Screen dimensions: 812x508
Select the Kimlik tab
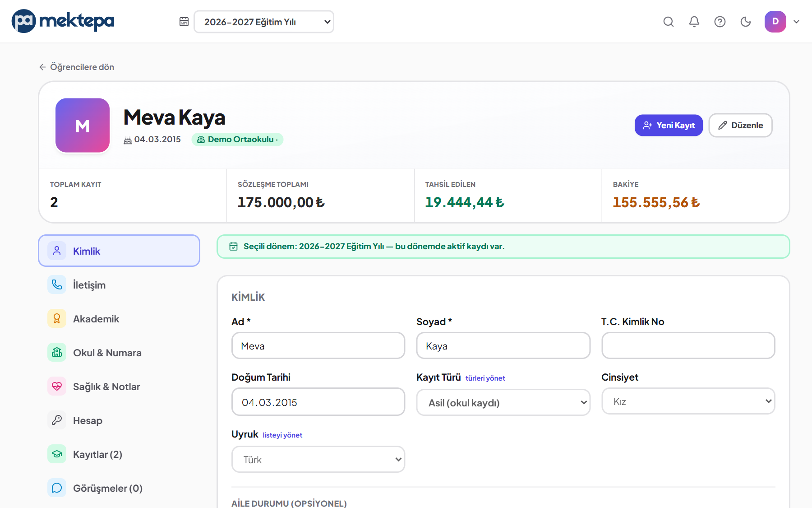(x=119, y=251)
